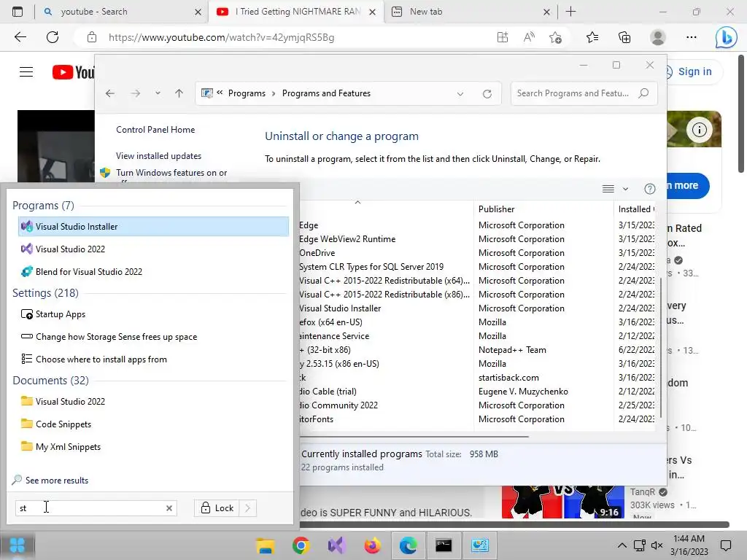Image resolution: width=747 pixels, height=560 pixels.
Task: Open My Xml Snippets folder
Action: (153, 447)
